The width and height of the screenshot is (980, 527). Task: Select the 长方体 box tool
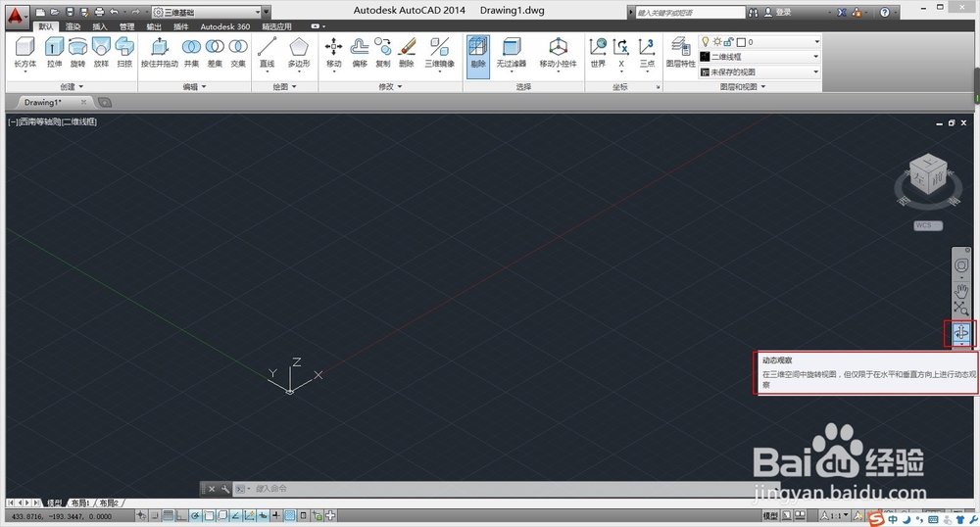25,53
